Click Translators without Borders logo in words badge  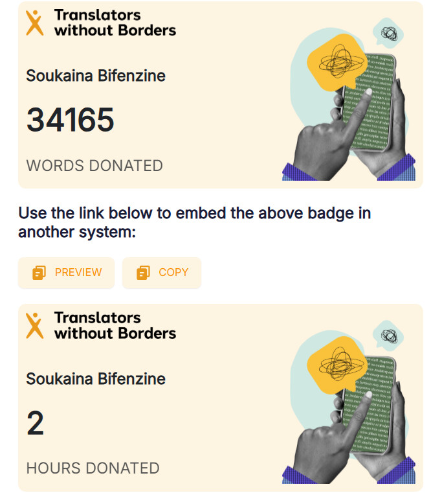pyautogui.click(x=35, y=23)
